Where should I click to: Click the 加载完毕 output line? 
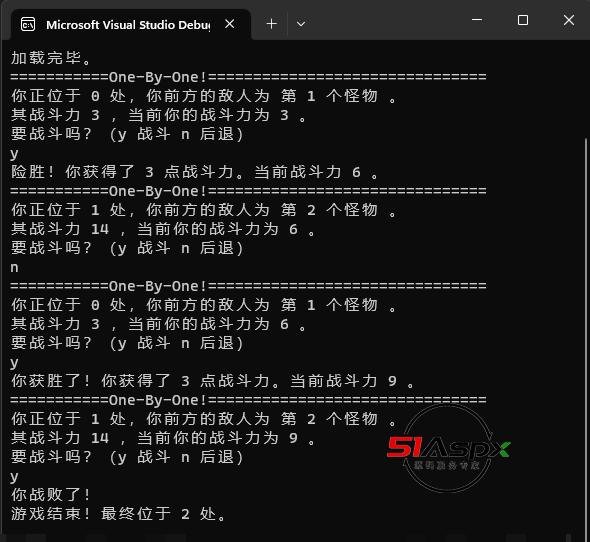tap(51, 58)
